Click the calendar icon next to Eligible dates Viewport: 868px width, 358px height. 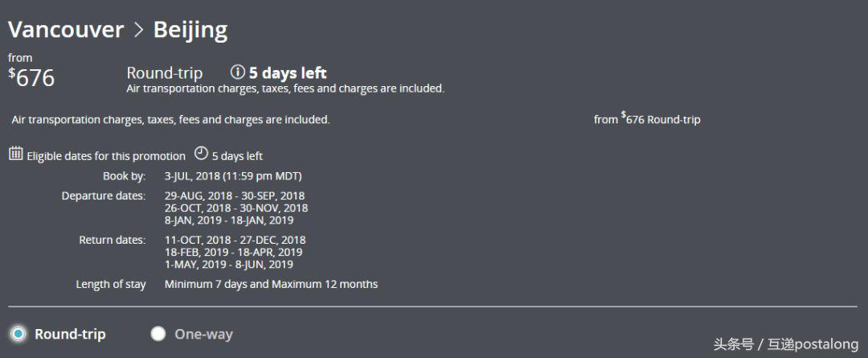pos(16,154)
